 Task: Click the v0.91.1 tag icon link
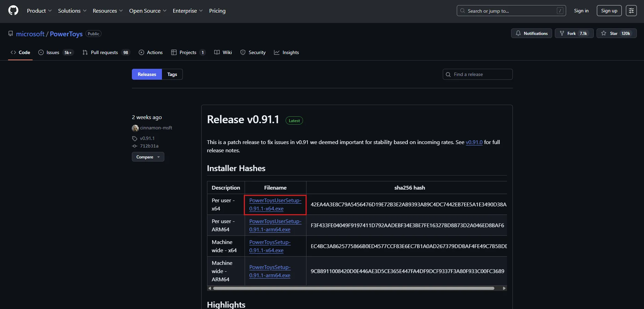coord(135,139)
